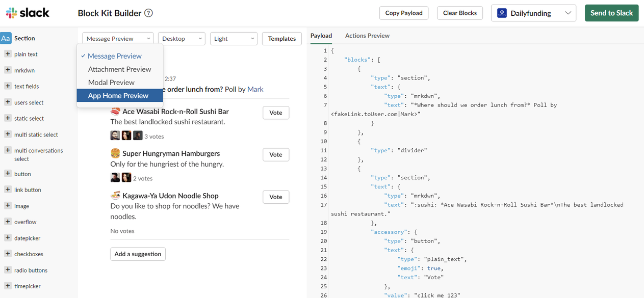Open the Light theme dropdown
Viewport: 644px width, 298px height.
click(x=234, y=39)
